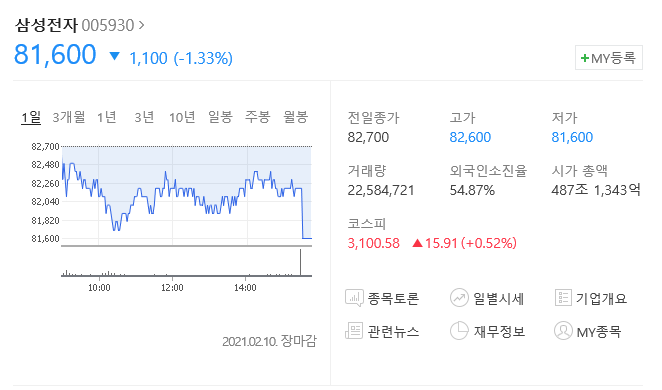Click the 전일종가 value 82,700
662x390 pixels.
[368, 137]
